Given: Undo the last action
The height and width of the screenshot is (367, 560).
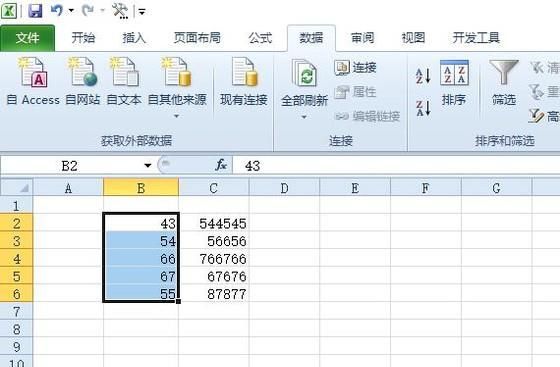Looking at the screenshot, I should coord(57,10).
